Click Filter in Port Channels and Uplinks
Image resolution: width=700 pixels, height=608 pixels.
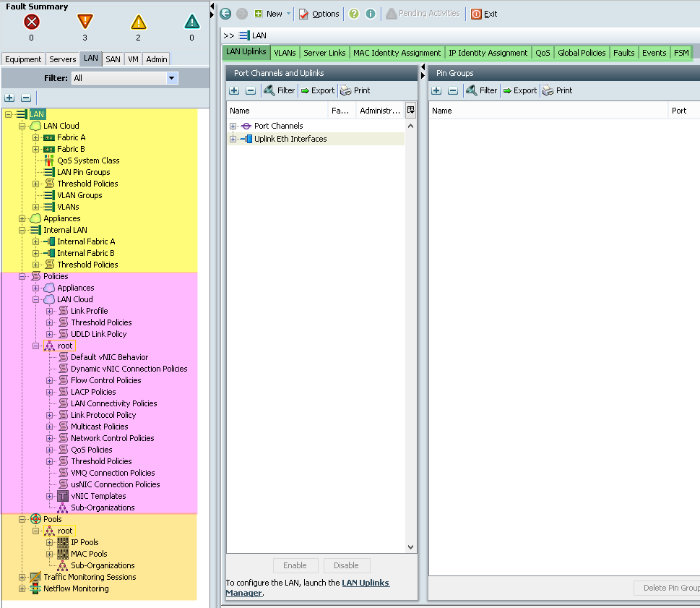click(280, 90)
